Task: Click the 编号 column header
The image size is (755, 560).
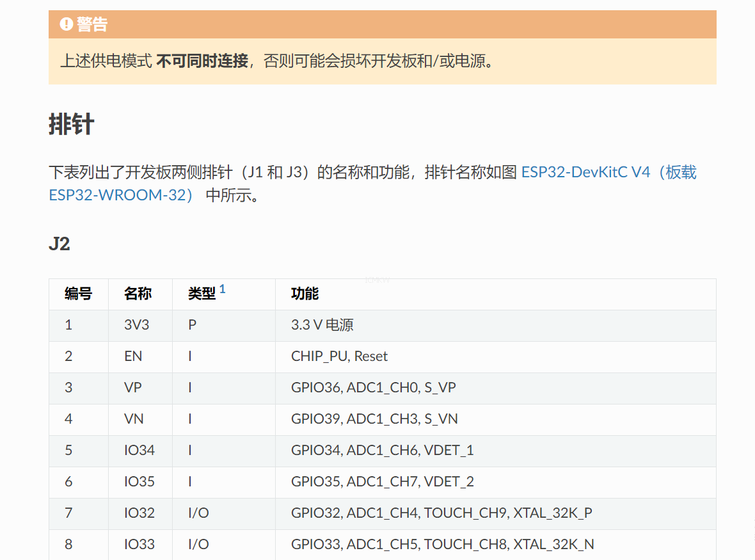Action: click(x=78, y=294)
